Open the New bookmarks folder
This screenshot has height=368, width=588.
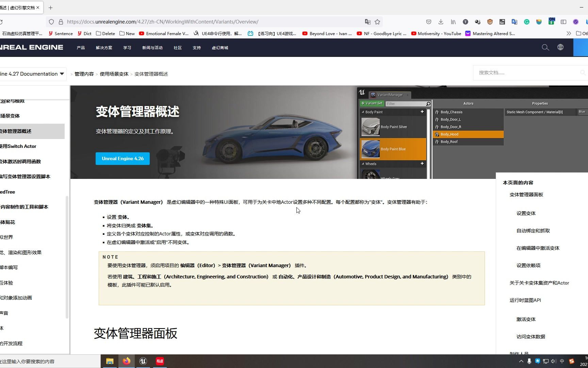[x=127, y=33]
